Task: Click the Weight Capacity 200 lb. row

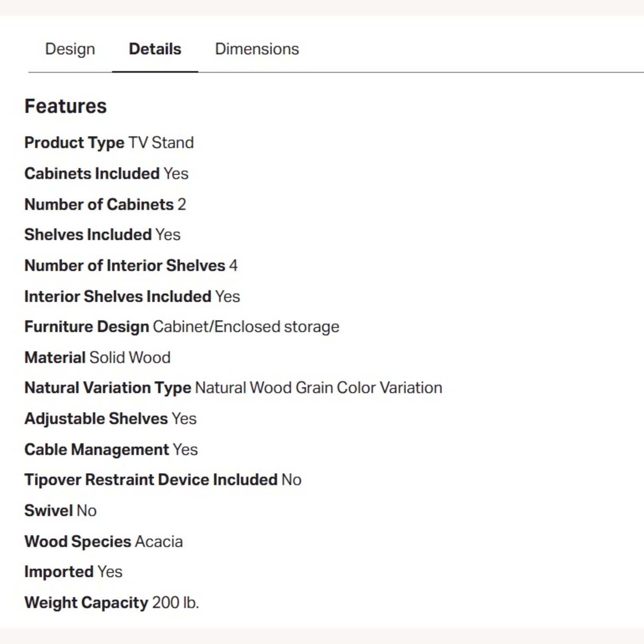Action: coord(112,603)
